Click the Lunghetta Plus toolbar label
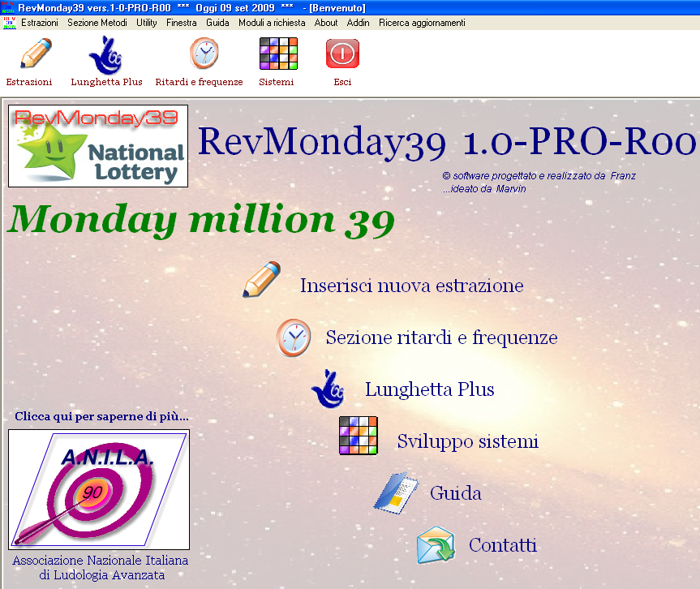Screen dimensions: 700x589 click(x=106, y=82)
